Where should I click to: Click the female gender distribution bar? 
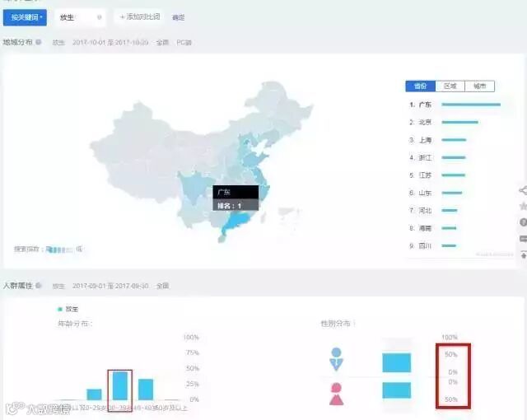coord(397,390)
